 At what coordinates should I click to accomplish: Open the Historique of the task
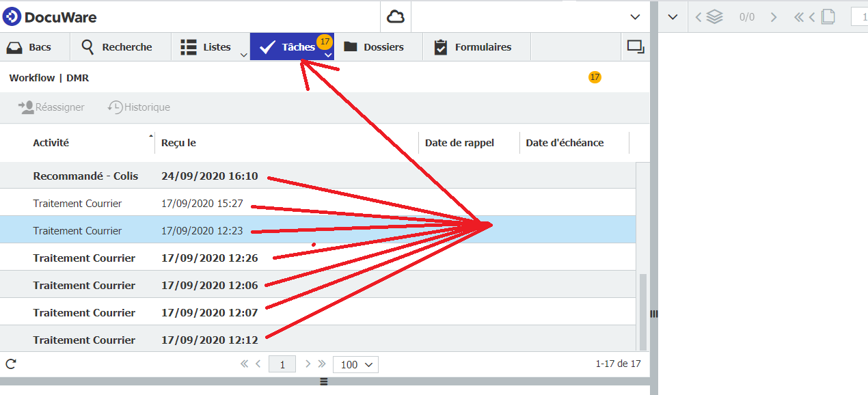click(139, 107)
